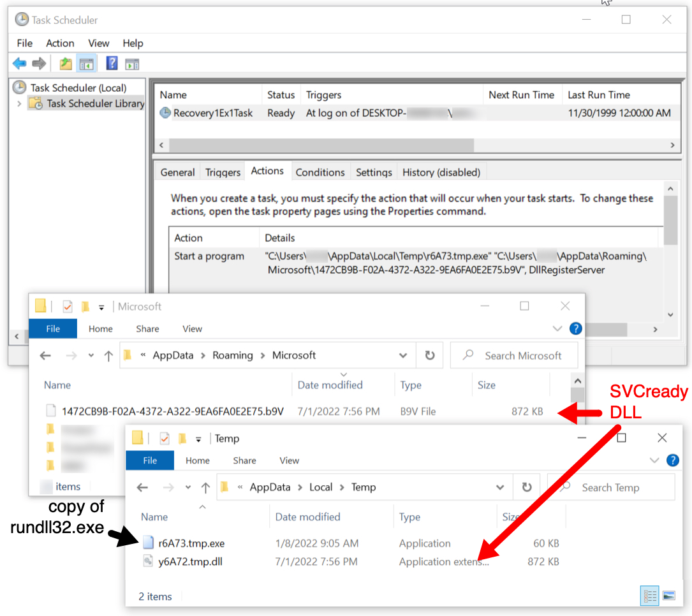Image resolution: width=692 pixels, height=616 pixels.
Task: Switch to the General tab
Action: (x=177, y=172)
